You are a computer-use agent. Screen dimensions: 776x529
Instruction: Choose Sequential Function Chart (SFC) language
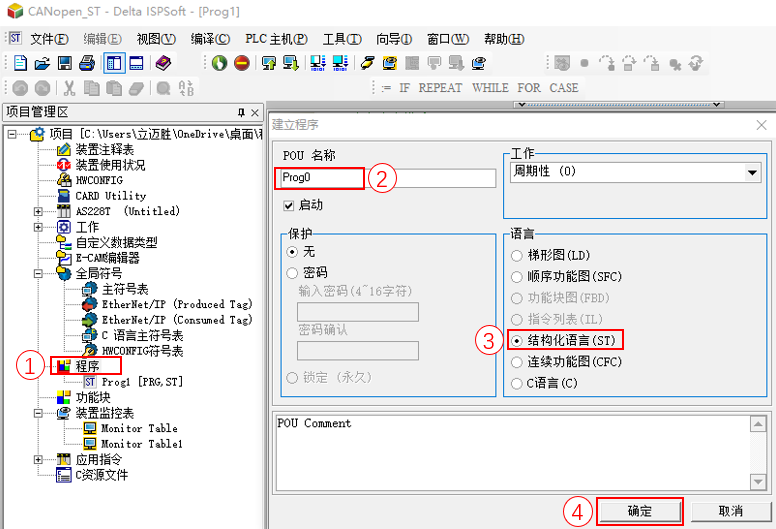517,277
